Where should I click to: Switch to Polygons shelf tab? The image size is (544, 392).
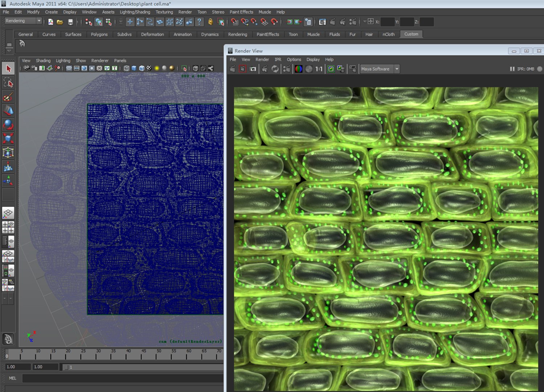tap(99, 34)
